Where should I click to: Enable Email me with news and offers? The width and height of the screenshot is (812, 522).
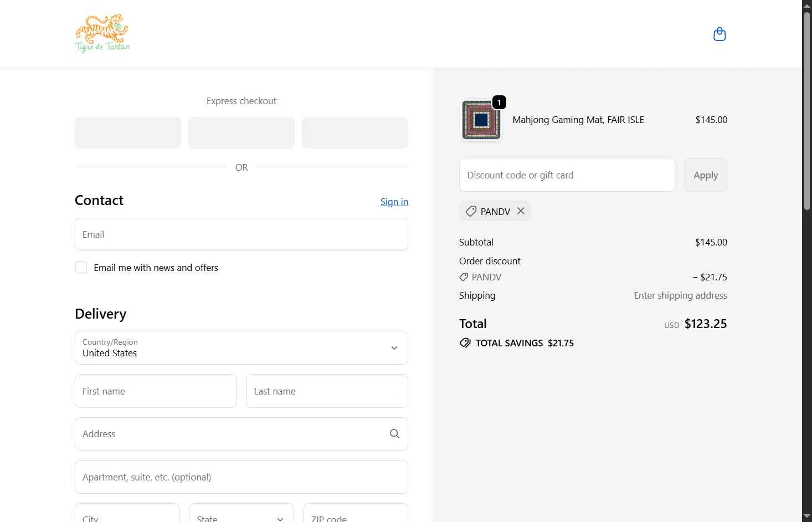81,268
